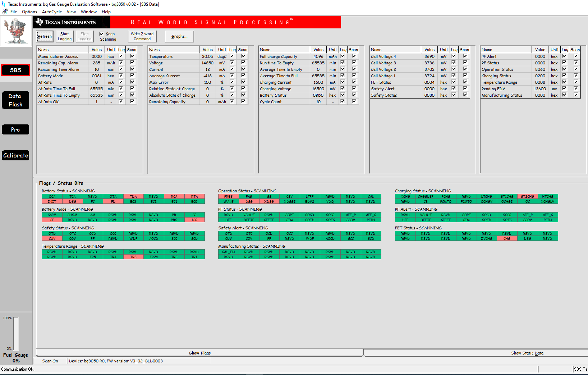Toggle Log checkbox for Full charge Capacity

[343, 56]
